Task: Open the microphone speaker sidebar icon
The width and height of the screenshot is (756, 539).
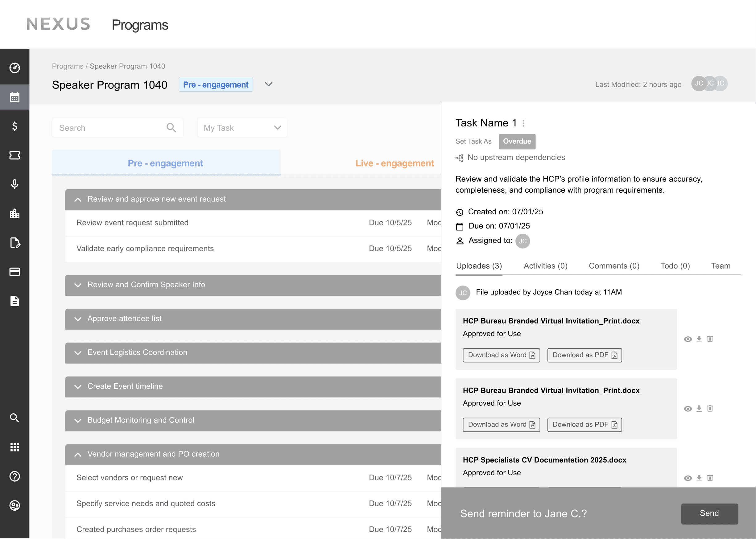Action: (x=14, y=184)
